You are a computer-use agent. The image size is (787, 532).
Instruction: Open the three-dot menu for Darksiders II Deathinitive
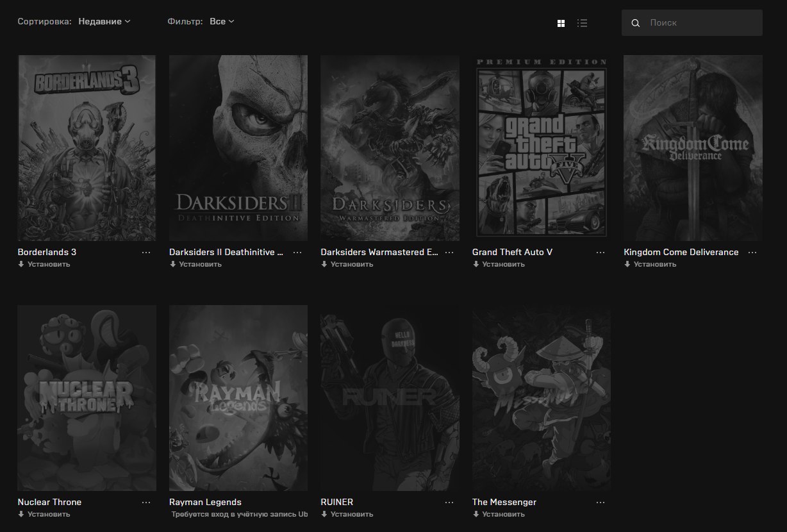[x=297, y=253]
